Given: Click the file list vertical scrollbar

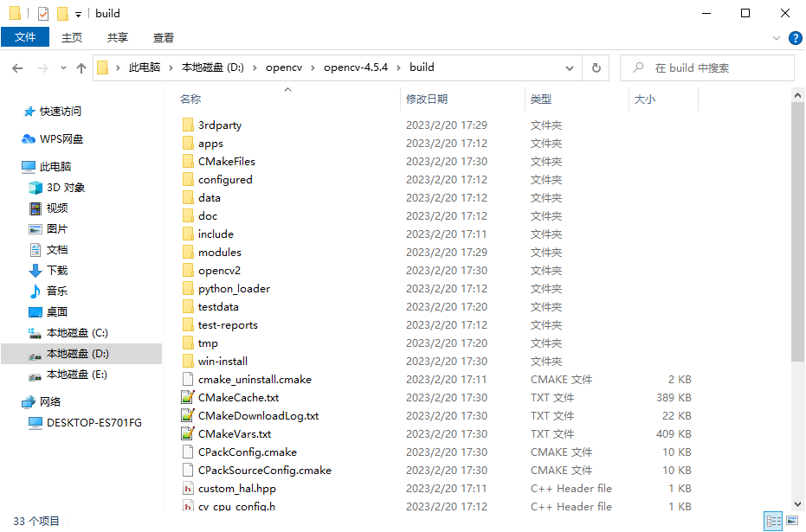Looking at the screenshot, I should point(797,232).
